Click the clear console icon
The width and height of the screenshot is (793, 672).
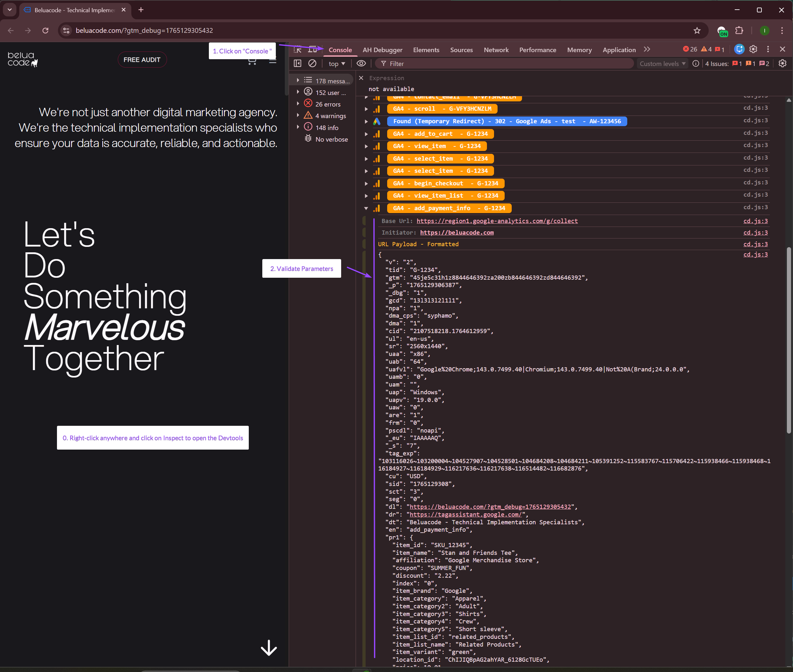click(x=312, y=63)
